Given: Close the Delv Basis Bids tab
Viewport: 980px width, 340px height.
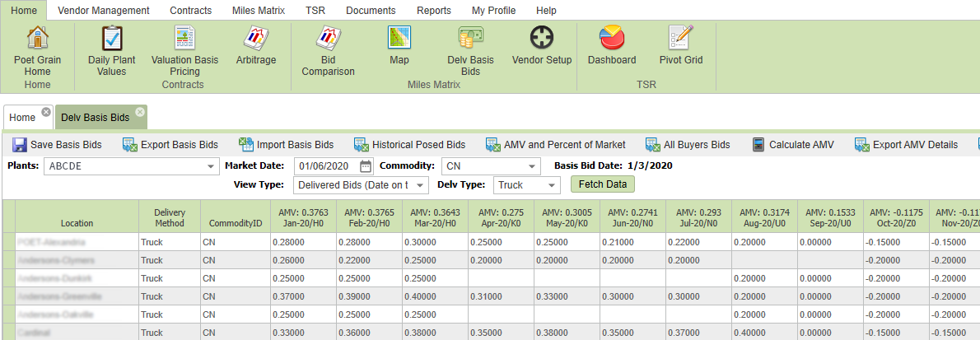Looking at the screenshot, I should [x=140, y=112].
